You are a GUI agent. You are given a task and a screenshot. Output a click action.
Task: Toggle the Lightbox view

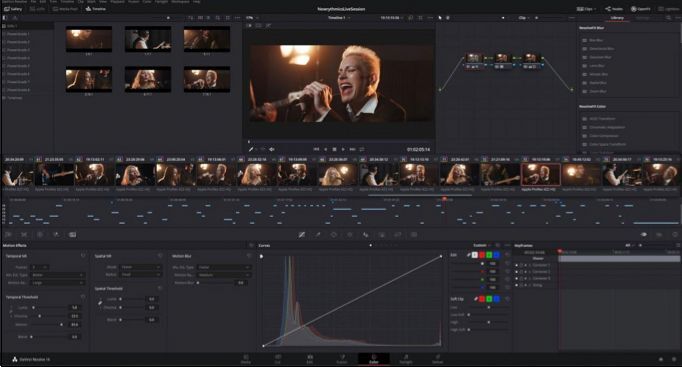[x=669, y=9]
